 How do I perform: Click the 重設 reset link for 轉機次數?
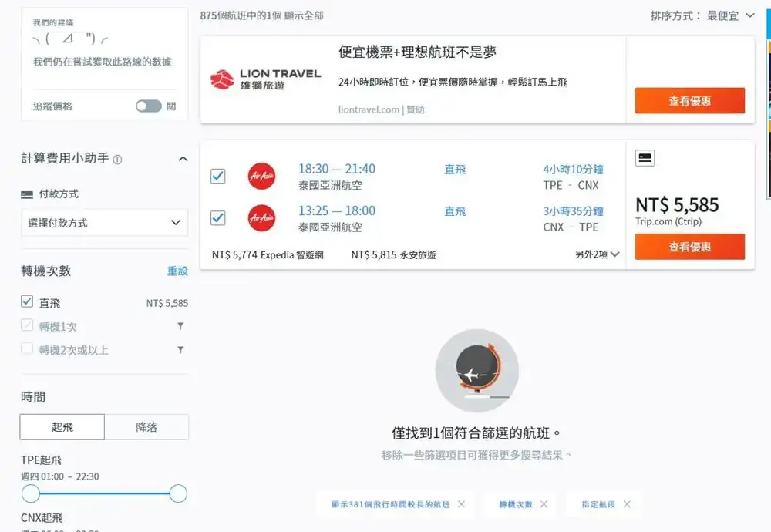[177, 271]
